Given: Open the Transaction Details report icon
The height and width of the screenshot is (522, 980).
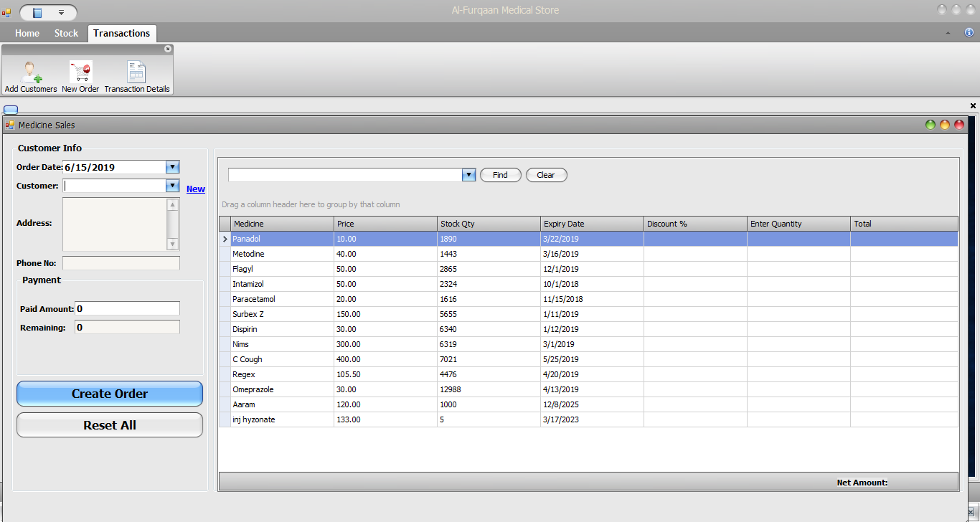Looking at the screenshot, I should (x=136, y=73).
